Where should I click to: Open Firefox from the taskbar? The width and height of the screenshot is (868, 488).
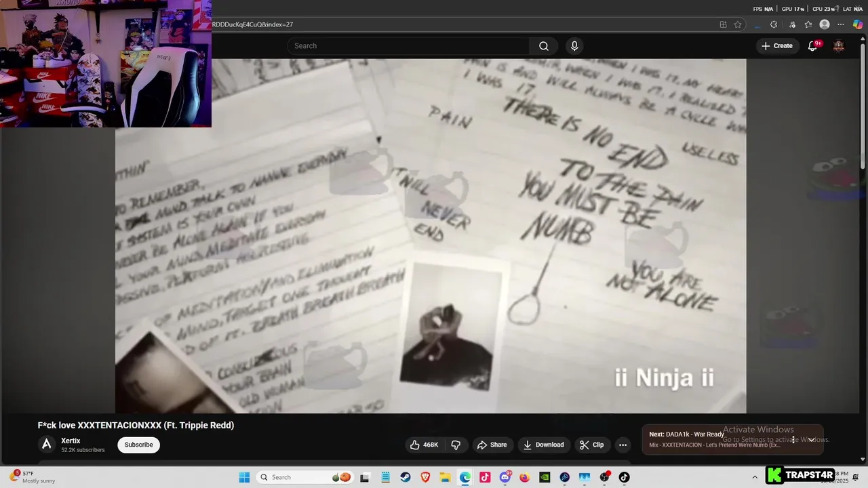pos(525,477)
